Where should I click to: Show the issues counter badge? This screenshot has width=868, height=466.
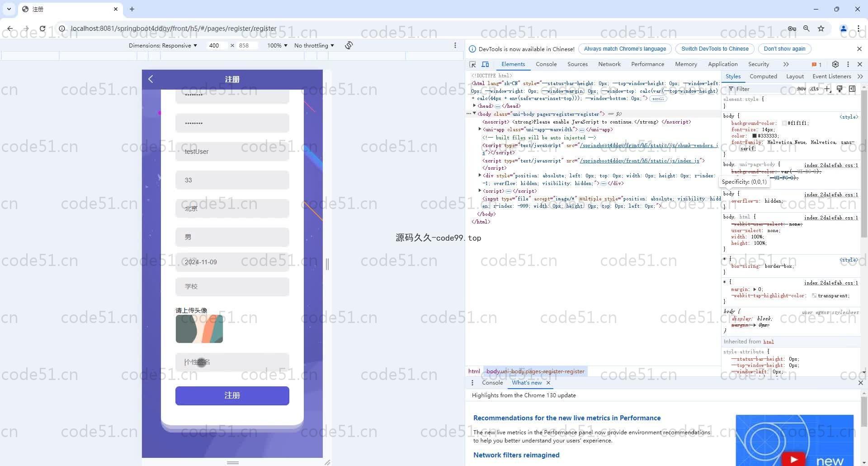(816, 64)
